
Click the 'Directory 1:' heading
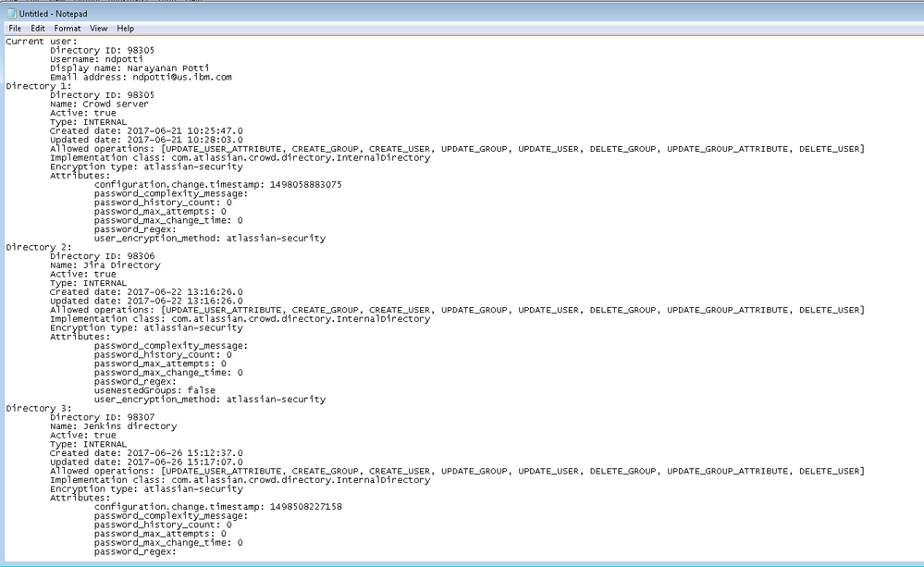coord(39,86)
